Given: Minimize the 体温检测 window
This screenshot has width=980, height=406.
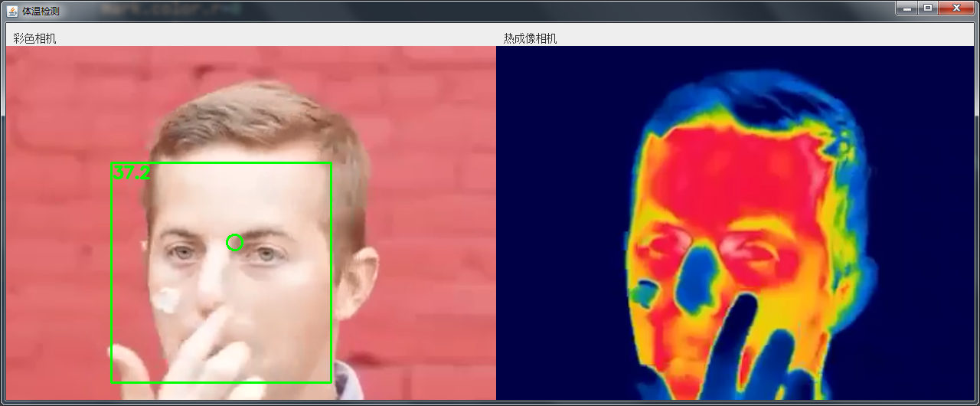Looking at the screenshot, I should click(907, 8).
